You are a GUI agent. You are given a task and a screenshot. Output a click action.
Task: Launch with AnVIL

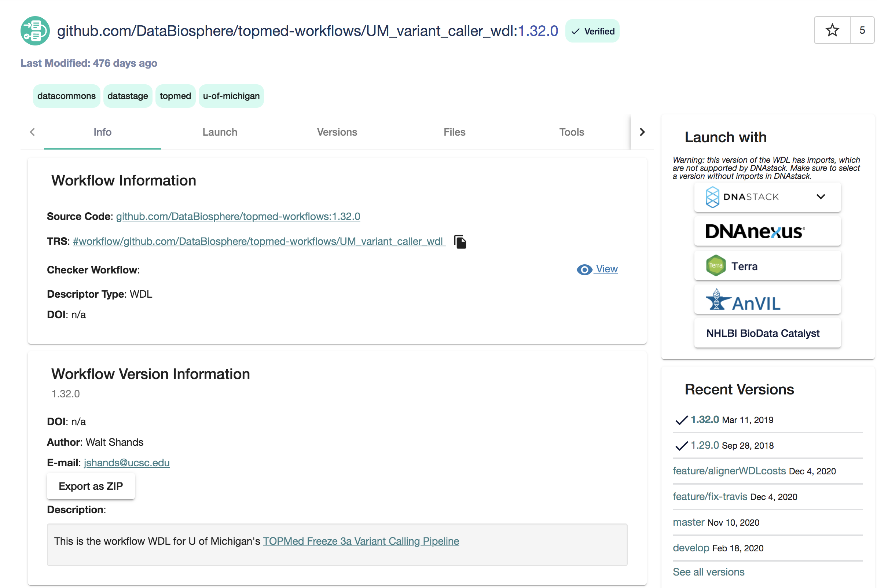click(767, 299)
